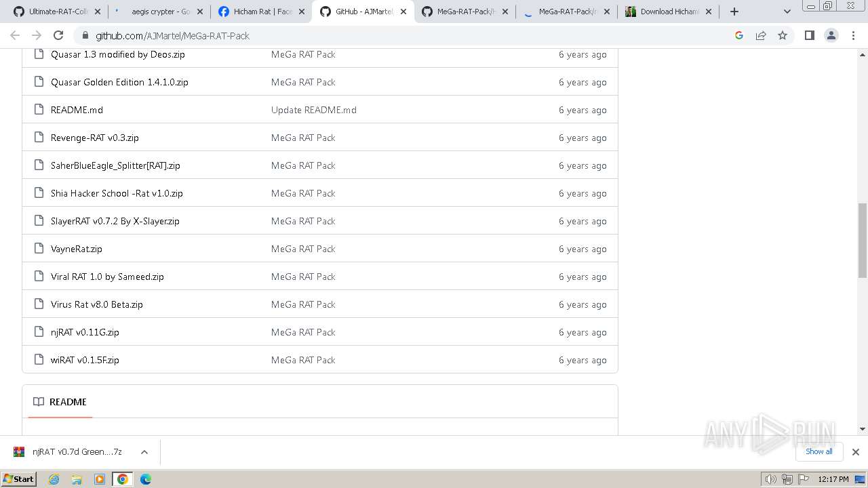Open njRAT v0.11G.zip file

click(x=85, y=332)
